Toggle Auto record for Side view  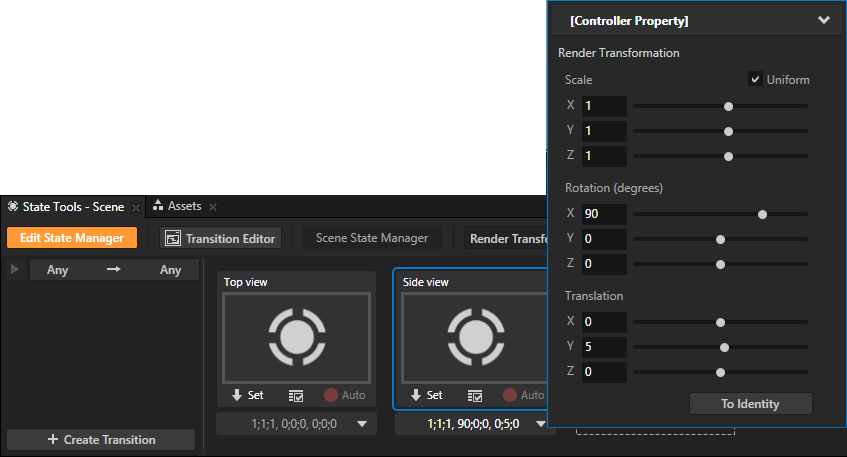510,395
